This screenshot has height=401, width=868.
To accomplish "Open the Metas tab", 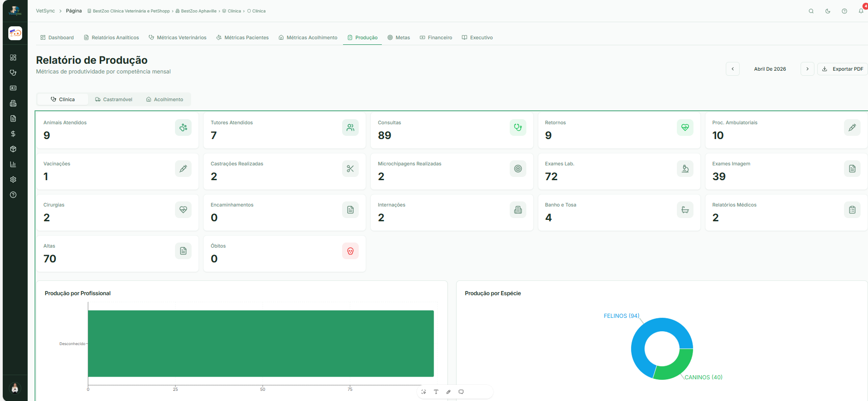I will point(399,37).
